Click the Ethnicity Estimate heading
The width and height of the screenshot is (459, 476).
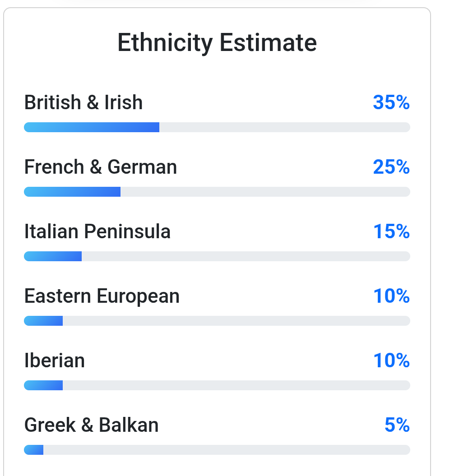coord(217,43)
